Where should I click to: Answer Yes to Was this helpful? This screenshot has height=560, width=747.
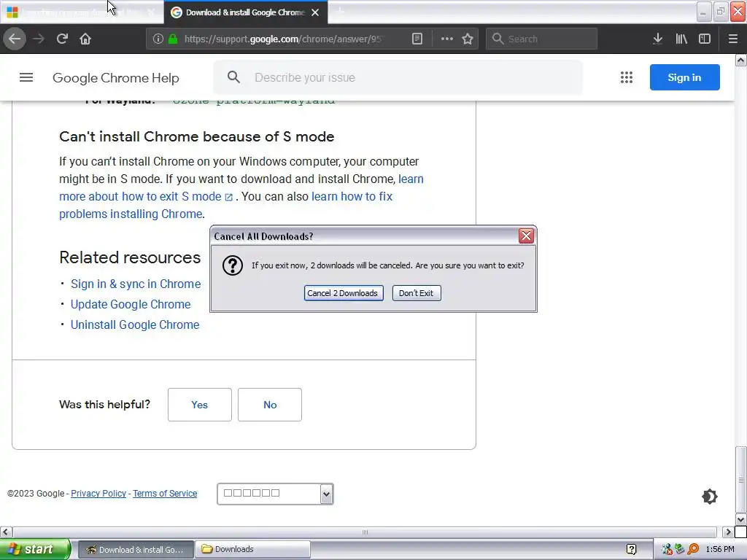200,404
